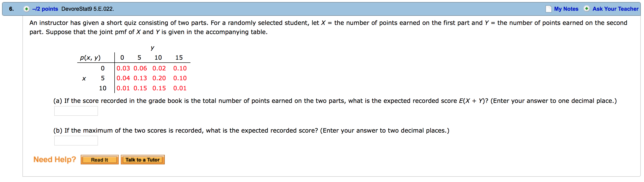Click the Talk to a Tutor button
Viewport: 644px width, 182px height.
(143, 160)
